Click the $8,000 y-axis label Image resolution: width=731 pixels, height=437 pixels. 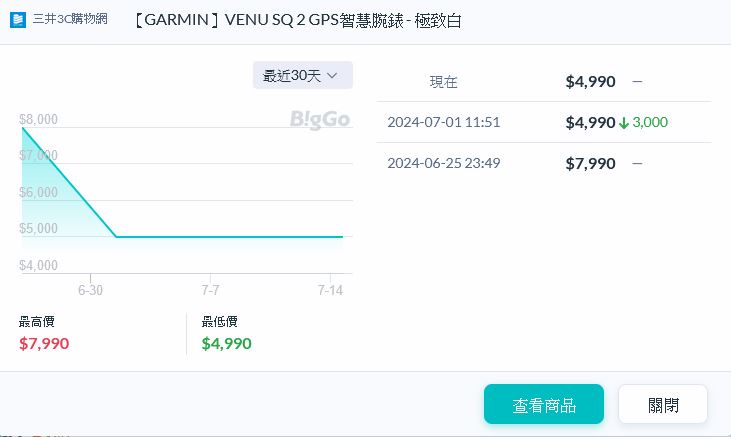tap(39, 120)
